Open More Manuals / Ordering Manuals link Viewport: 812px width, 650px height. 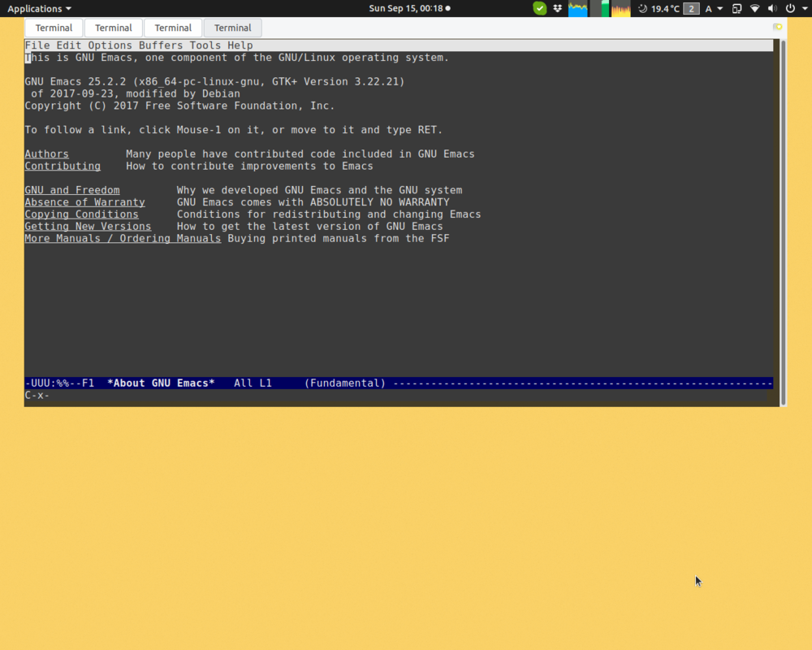(x=123, y=238)
